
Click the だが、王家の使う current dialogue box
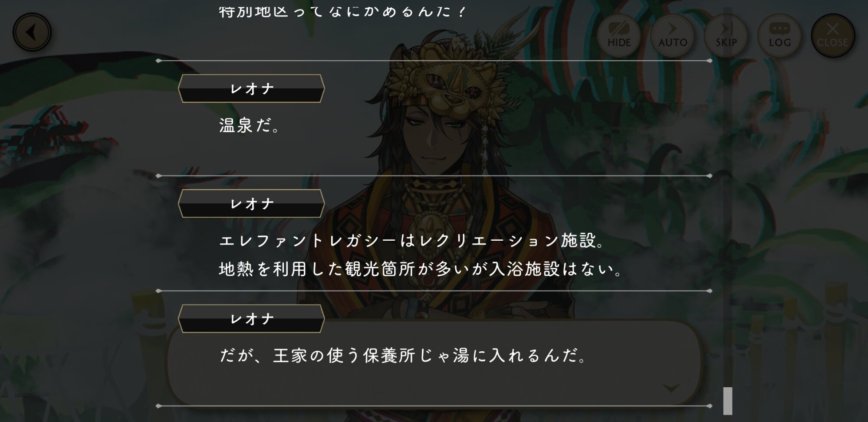coord(434,362)
